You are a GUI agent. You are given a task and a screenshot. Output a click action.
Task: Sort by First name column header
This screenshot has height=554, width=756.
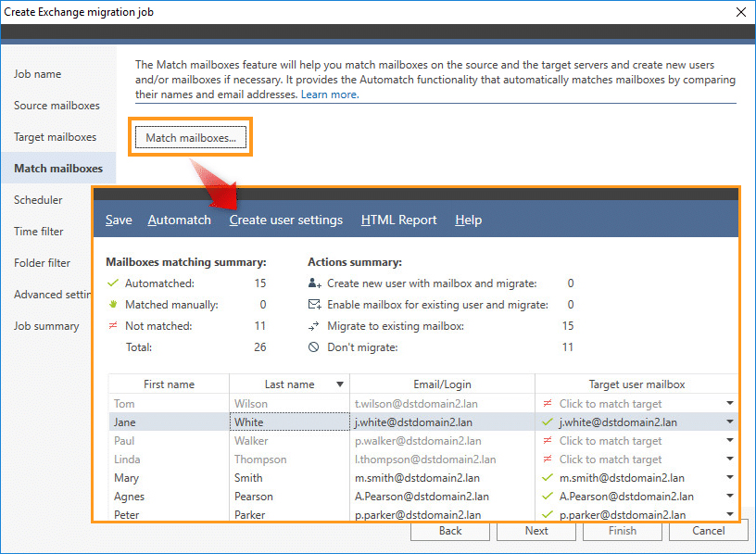(169, 384)
